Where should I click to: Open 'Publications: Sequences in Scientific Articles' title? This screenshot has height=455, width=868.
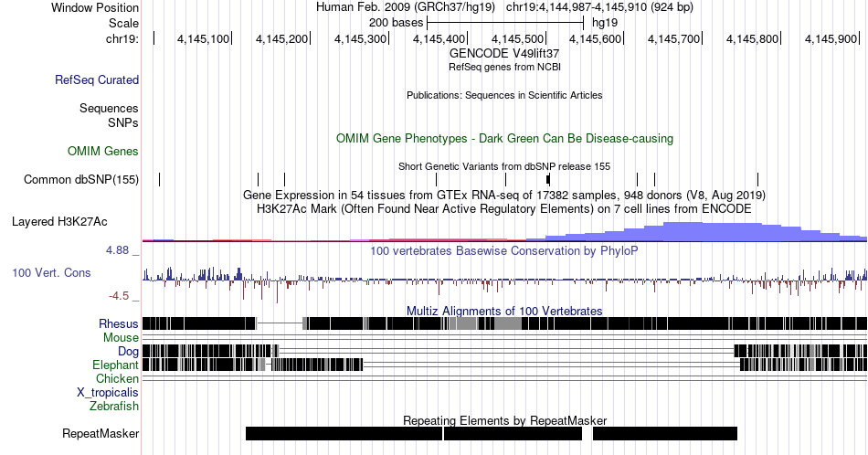point(504,95)
